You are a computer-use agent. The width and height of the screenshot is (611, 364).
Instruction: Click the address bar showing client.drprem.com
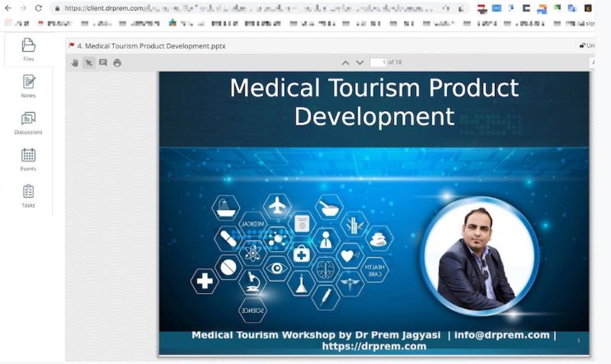(x=260, y=8)
